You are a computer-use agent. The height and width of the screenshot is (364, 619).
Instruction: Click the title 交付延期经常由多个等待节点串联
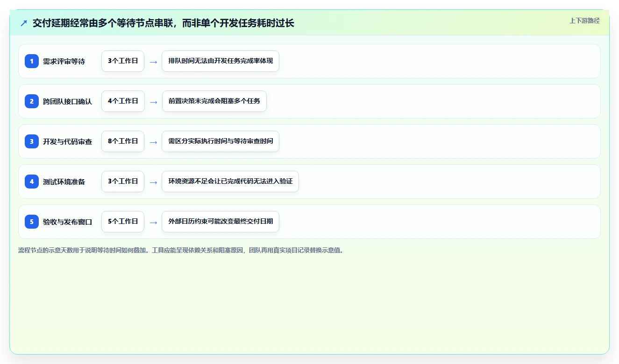click(x=164, y=23)
